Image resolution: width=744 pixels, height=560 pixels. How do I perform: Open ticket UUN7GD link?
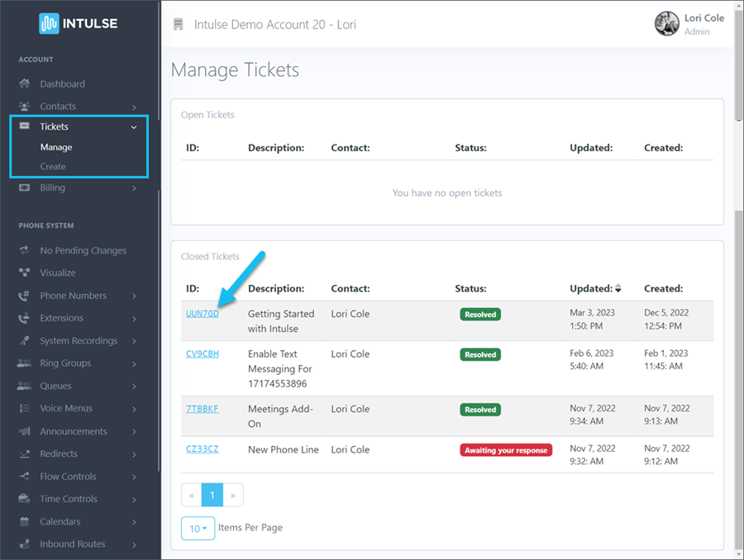pyautogui.click(x=203, y=313)
